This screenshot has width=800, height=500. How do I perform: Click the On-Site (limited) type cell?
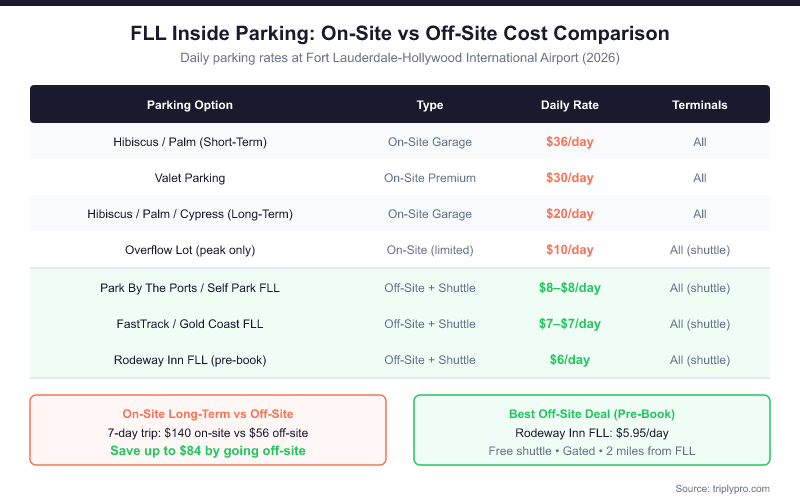[x=430, y=250]
